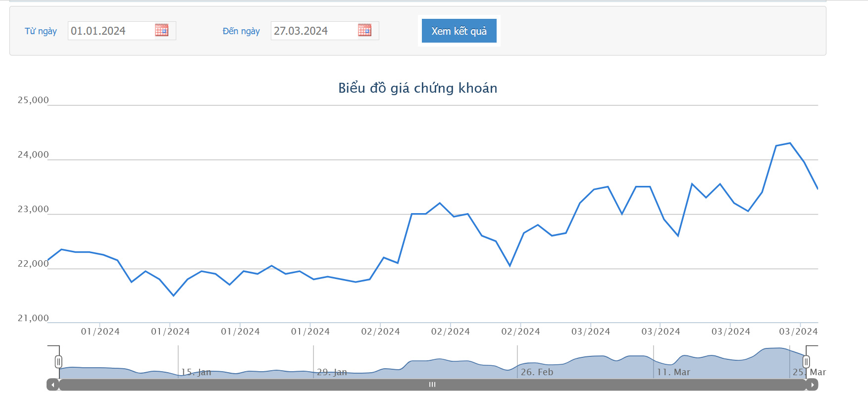Open the calendar picker for Đến ngày
The width and height of the screenshot is (868, 396).
click(x=364, y=30)
